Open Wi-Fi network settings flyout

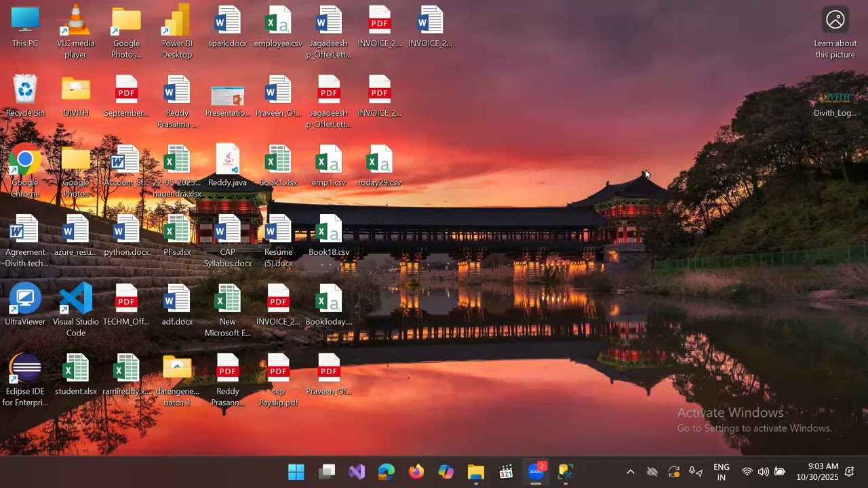coord(747,472)
